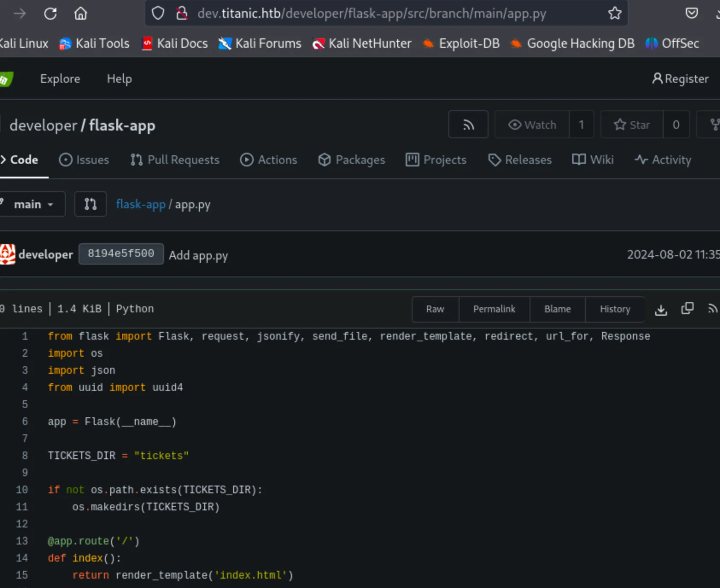Switch to the Activity tab

663,160
